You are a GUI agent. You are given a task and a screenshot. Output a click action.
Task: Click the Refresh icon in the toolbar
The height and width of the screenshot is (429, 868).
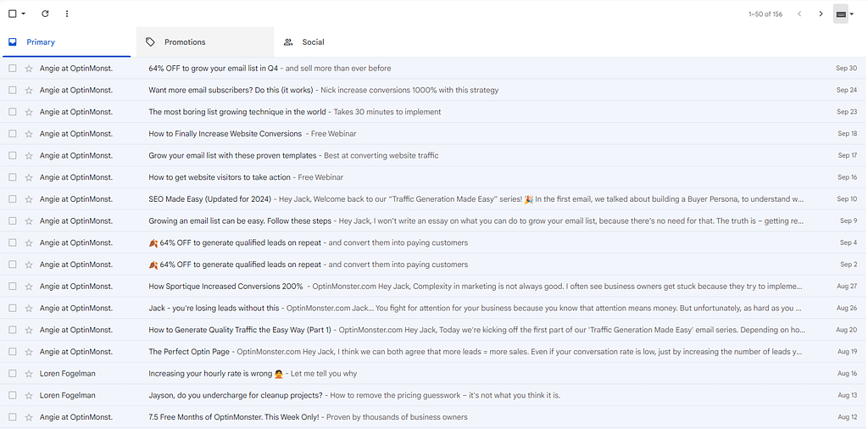[45, 14]
